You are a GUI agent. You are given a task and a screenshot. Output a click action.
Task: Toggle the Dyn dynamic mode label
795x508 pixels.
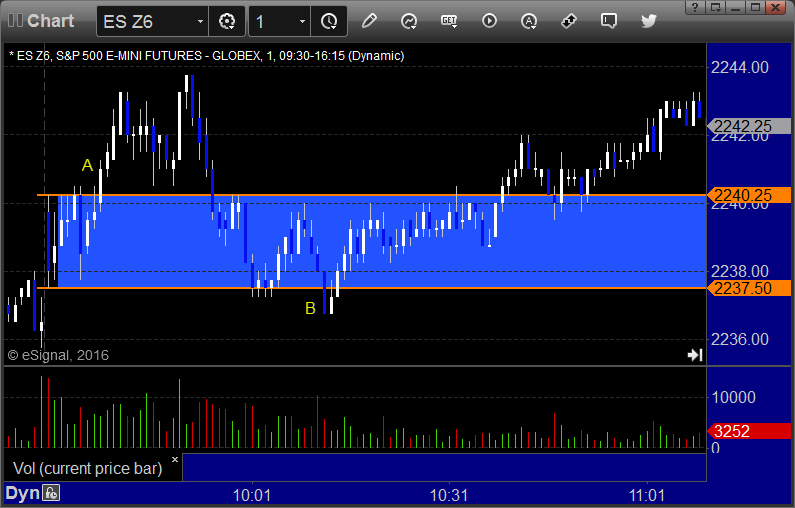(22, 493)
